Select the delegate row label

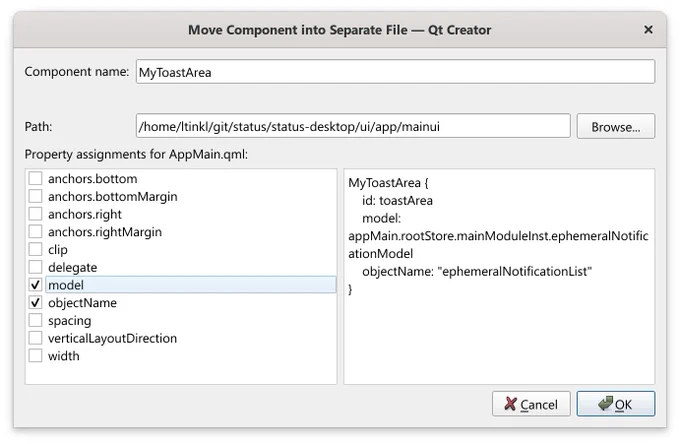click(72, 268)
